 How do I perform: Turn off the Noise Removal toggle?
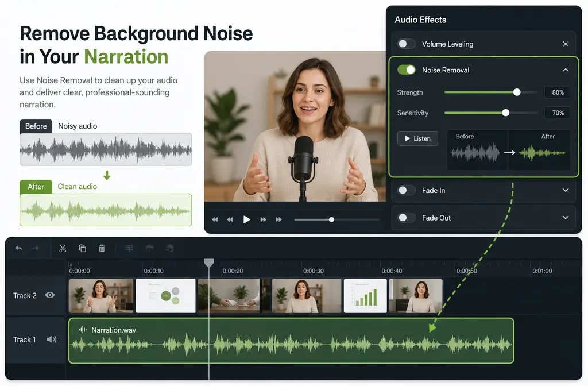[407, 70]
